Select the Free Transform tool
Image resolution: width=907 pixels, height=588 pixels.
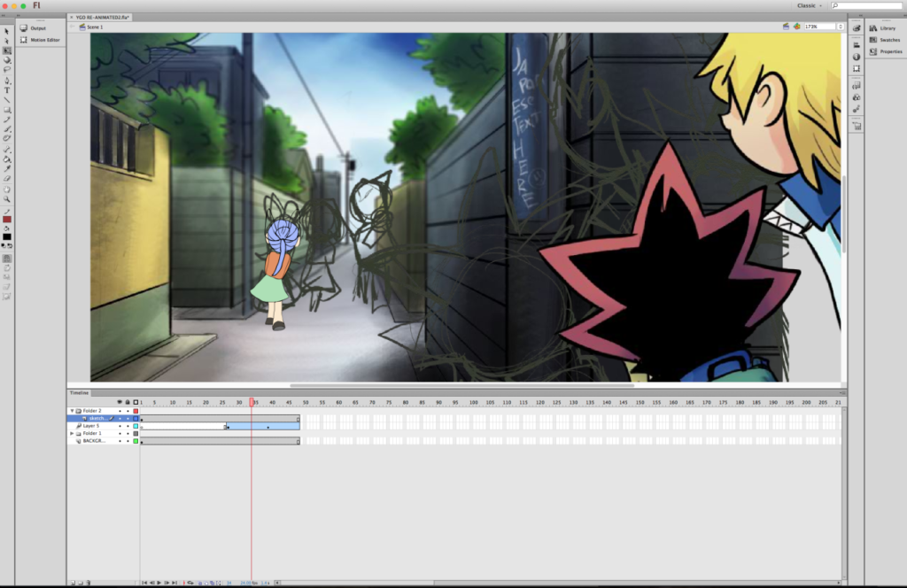[x=7, y=50]
